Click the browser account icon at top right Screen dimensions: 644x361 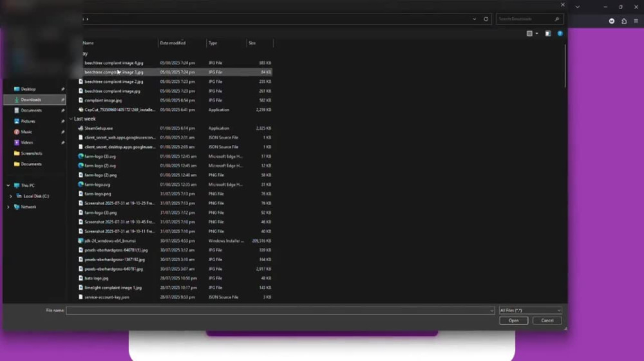pyautogui.click(x=612, y=21)
